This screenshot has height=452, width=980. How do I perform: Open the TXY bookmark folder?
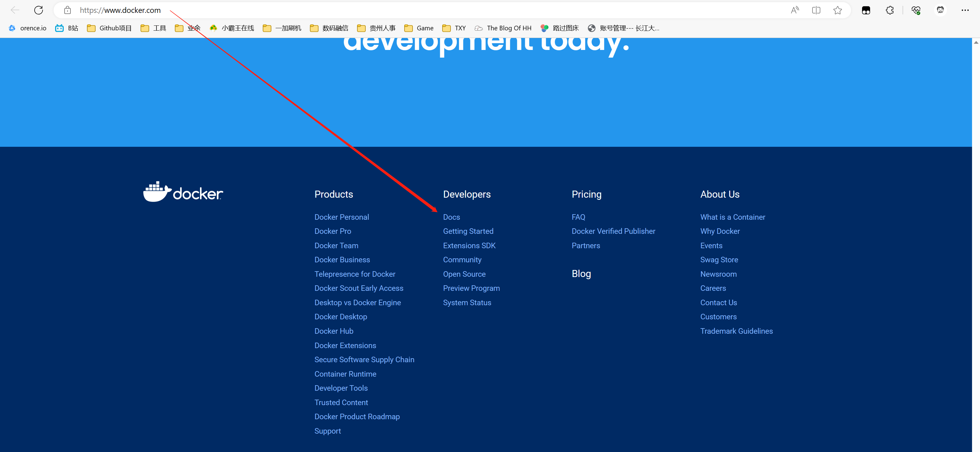point(454,28)
